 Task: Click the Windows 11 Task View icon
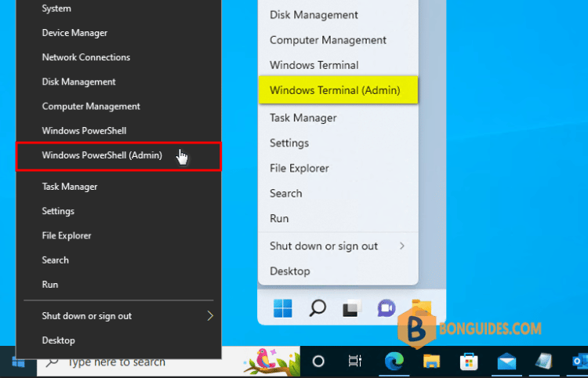tap(352, 308)
